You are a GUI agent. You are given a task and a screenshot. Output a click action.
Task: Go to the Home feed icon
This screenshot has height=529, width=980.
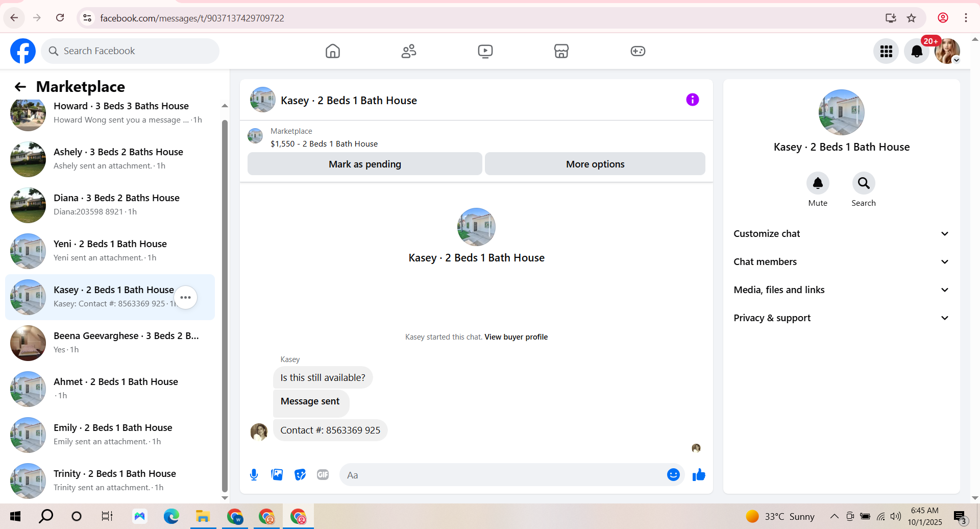coord(333,51)
